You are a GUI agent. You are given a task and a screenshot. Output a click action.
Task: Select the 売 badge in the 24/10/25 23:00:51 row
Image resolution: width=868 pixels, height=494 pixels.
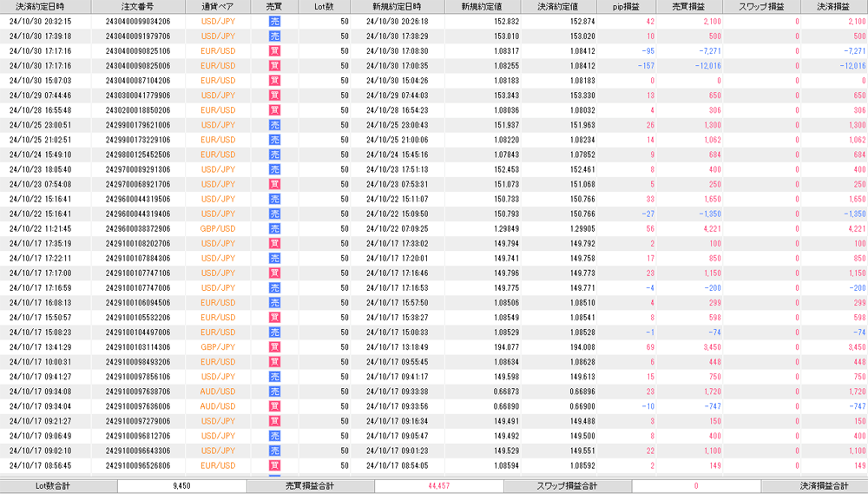(274, 125)
